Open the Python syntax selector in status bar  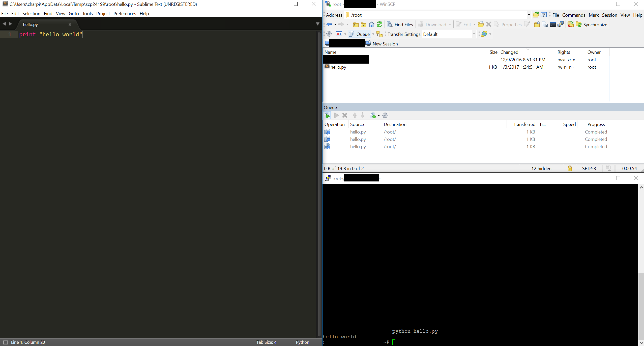point(302,342)
